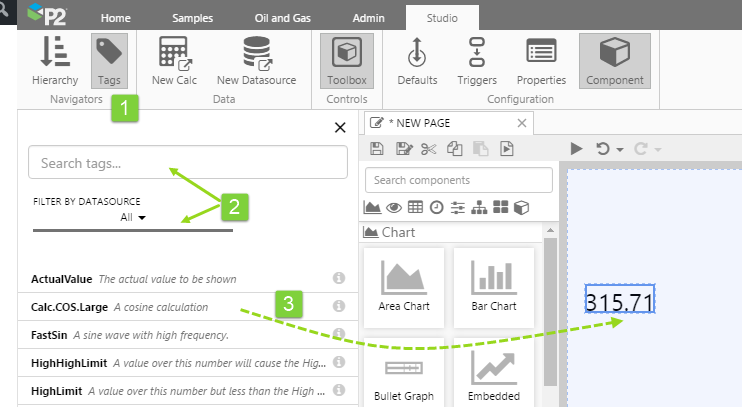Filter toolbox by layout grid icon
This screenshot has width=742, height=407.
[500, 207]
